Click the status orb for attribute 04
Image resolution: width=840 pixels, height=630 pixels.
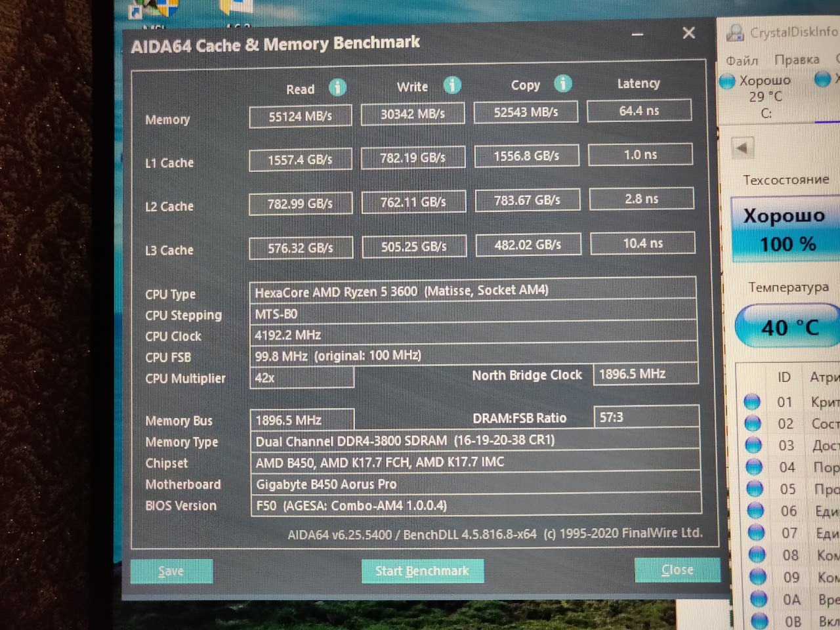click(754, 467)
